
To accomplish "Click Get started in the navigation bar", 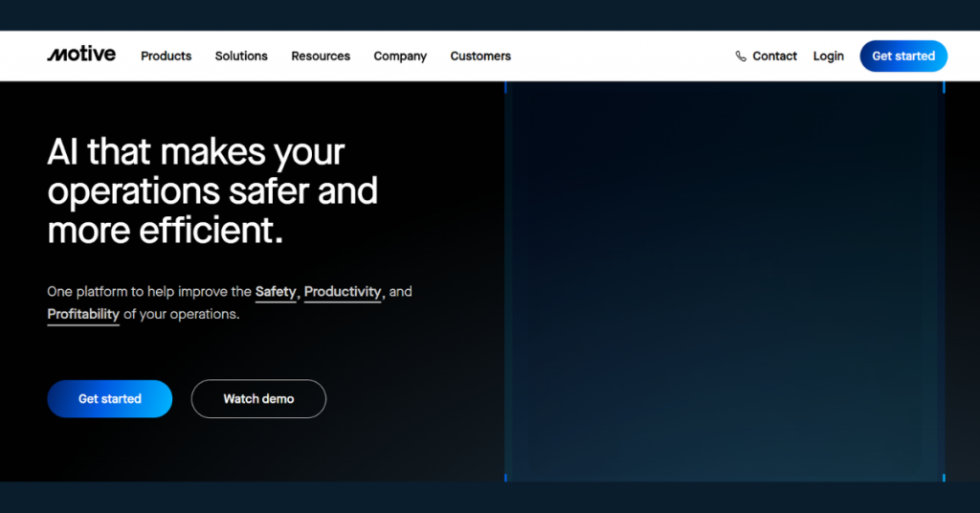I will pos(903,56).
